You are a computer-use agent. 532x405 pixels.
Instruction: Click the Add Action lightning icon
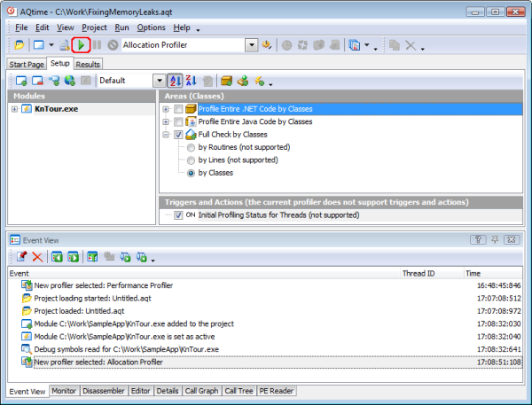click(x=260, y=81)
